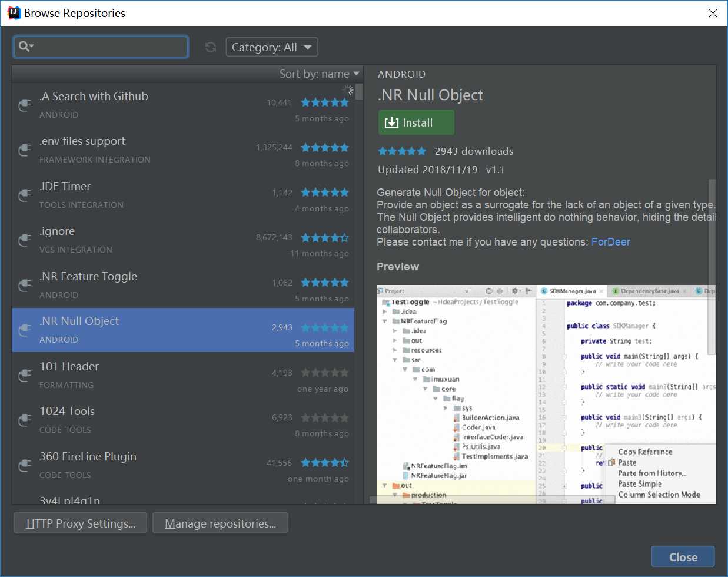
Task: Close the Browse Repositories window
Action: 713,13
